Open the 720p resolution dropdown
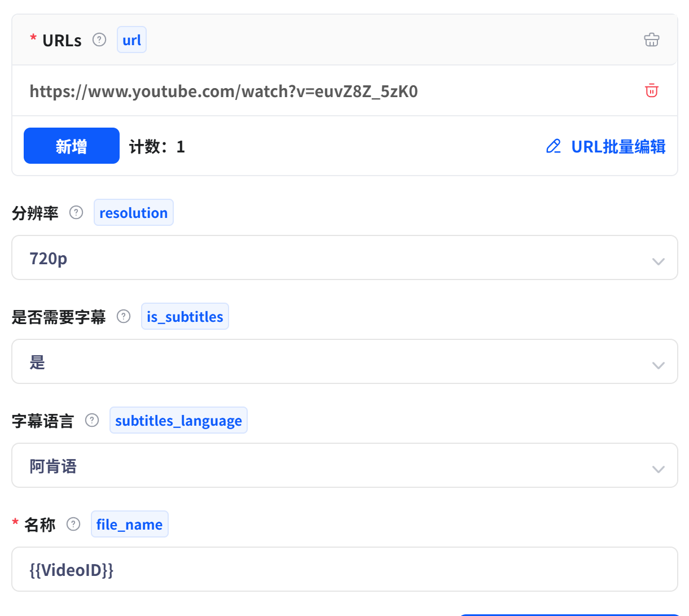Viewport: 689px width, 616px height. (x=344, y=257)
